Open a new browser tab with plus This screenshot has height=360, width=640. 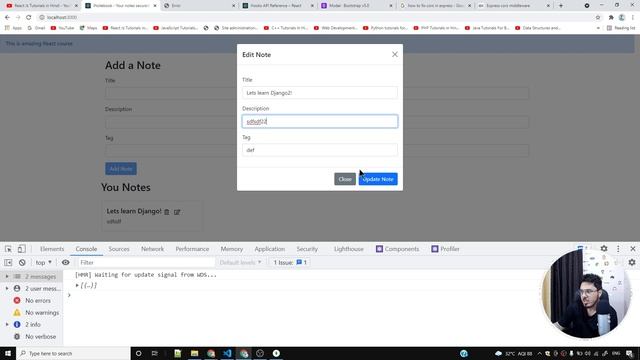tap(561, 6)
